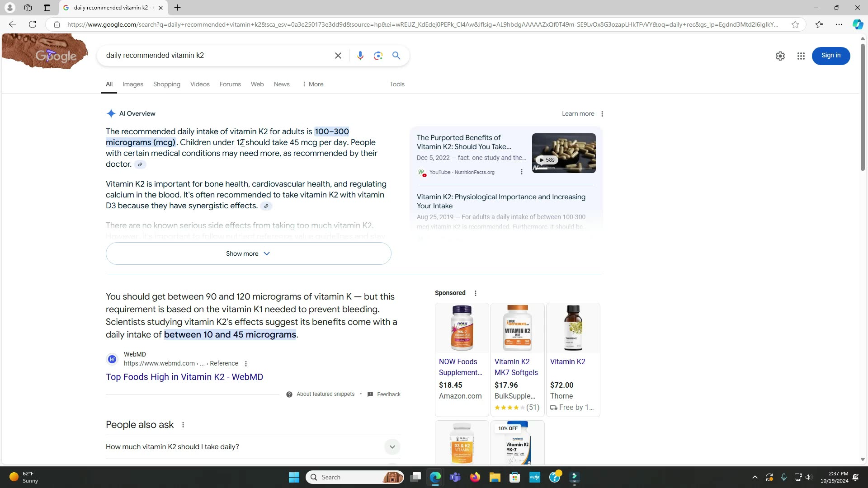Open File Explorer from the taskbar

495,477
